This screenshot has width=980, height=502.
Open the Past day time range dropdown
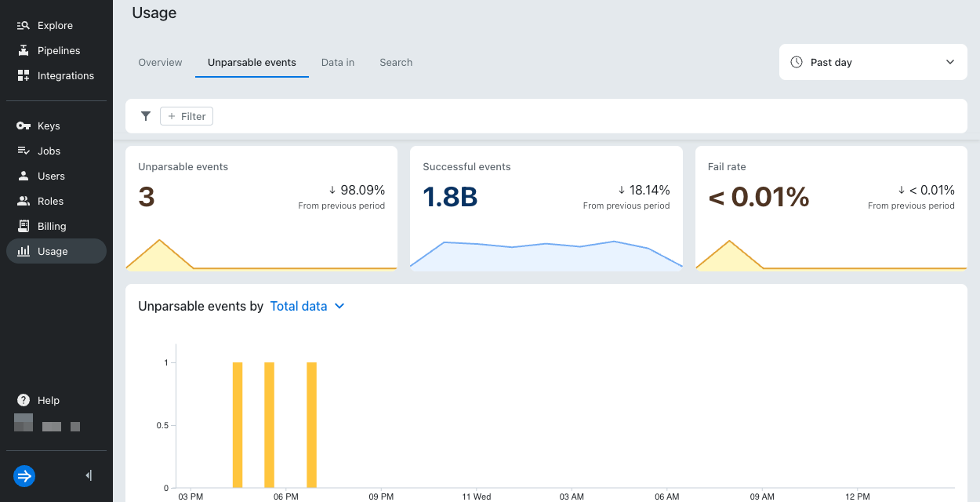[x=873, y=62]
